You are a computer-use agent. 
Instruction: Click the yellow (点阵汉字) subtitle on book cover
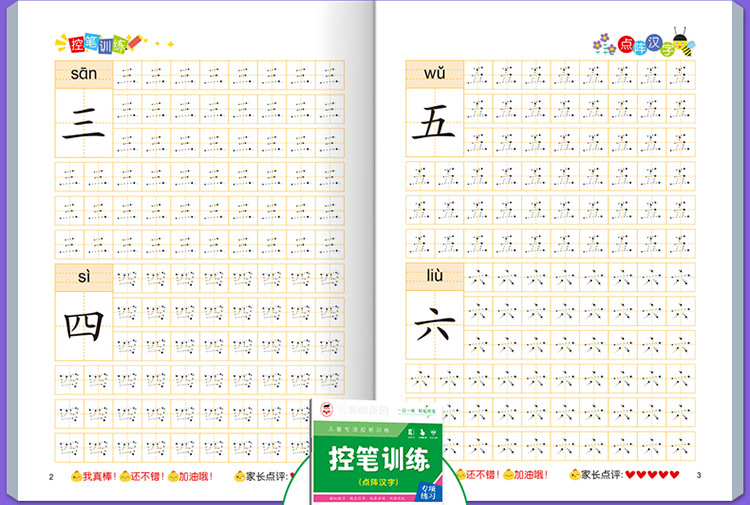[379, 483]
